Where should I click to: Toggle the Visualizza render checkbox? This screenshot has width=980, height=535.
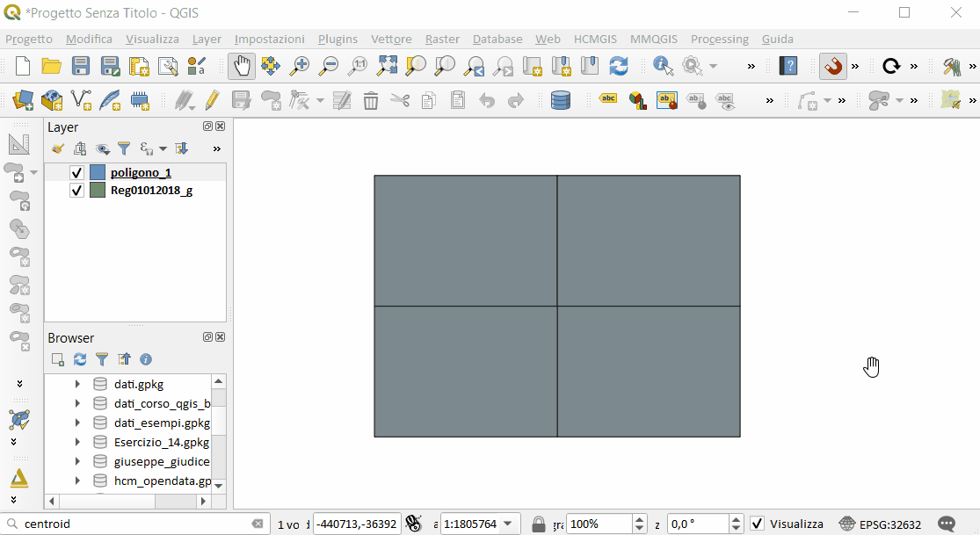757,524
